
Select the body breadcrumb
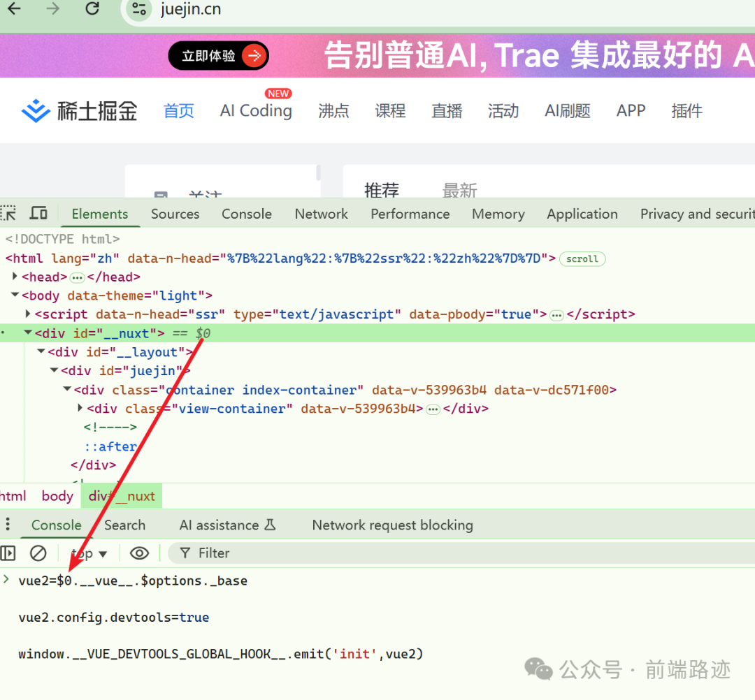[57, 496]
